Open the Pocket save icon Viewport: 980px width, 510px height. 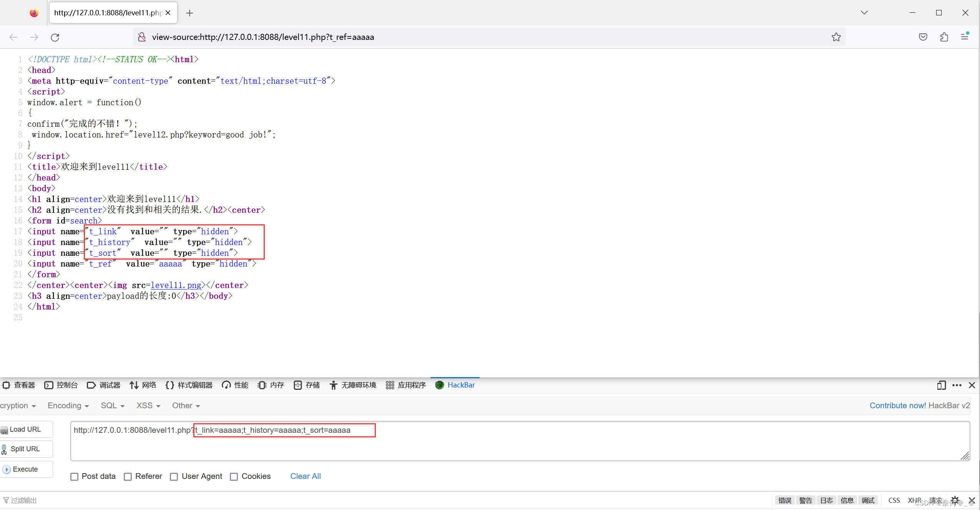[923, 37]
